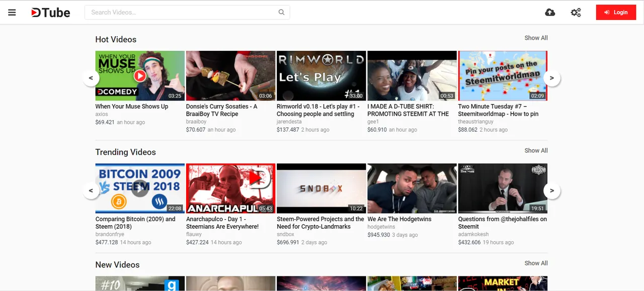
Task: Open channel flauwy
Action: [194, 234]
